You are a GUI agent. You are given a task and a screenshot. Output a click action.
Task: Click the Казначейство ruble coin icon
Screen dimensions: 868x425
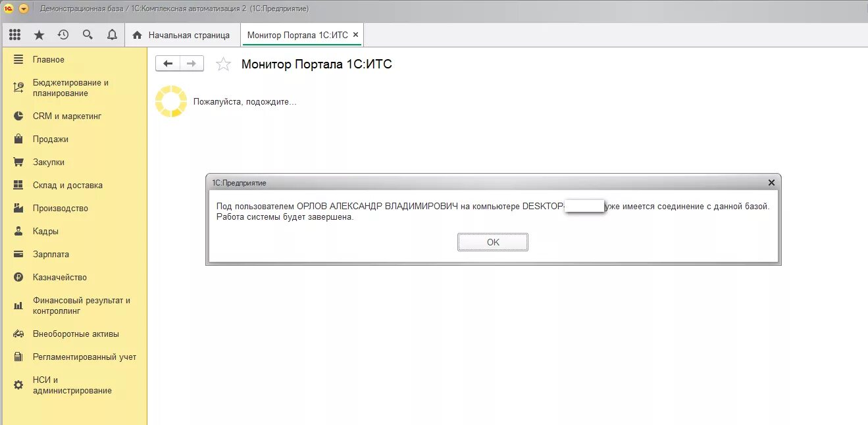18,277
